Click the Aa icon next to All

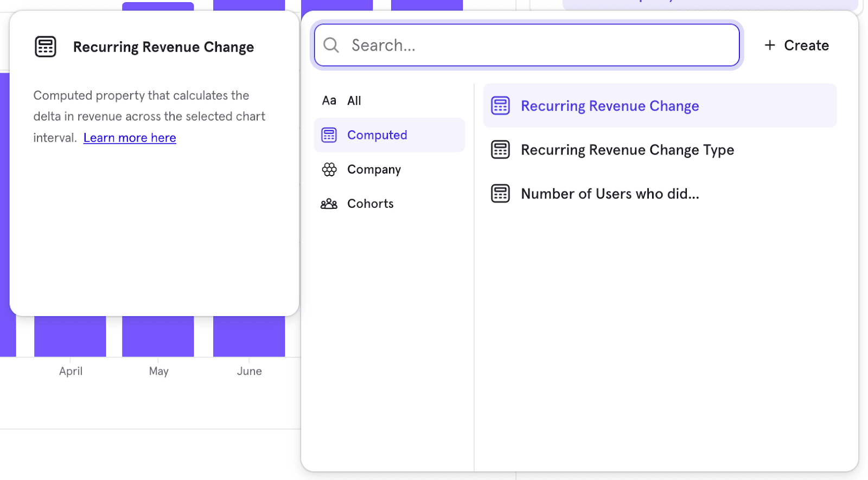(329, 101)
